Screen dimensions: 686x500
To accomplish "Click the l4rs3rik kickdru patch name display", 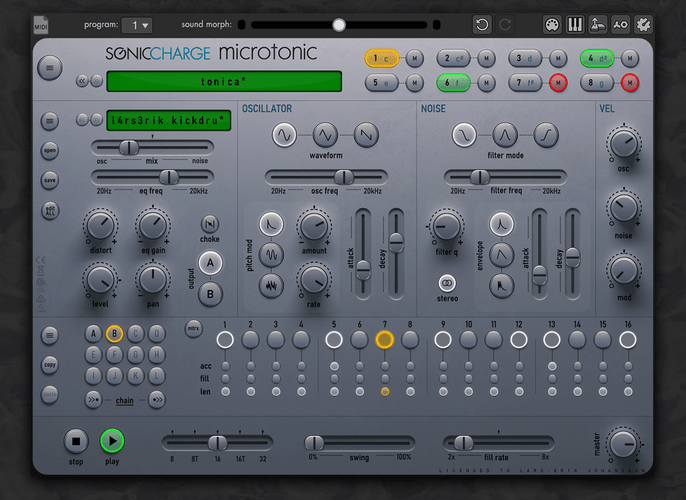I will pos(168,120).
